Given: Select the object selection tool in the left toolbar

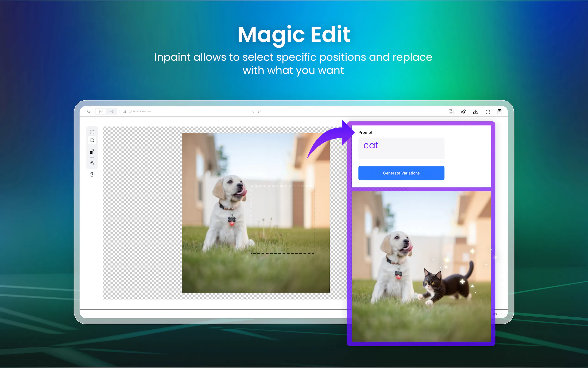Looking at the screenshot, I should point(92,140).
